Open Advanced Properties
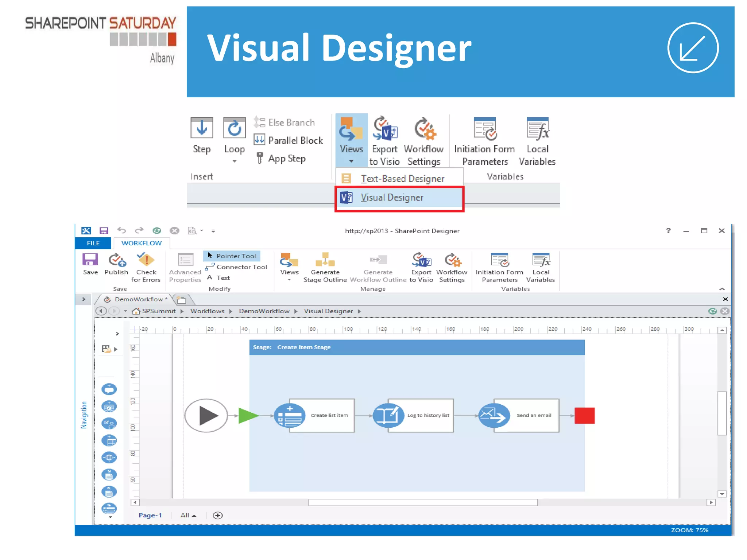The width and height of the screenshot is (747, 560). [185, 268]
